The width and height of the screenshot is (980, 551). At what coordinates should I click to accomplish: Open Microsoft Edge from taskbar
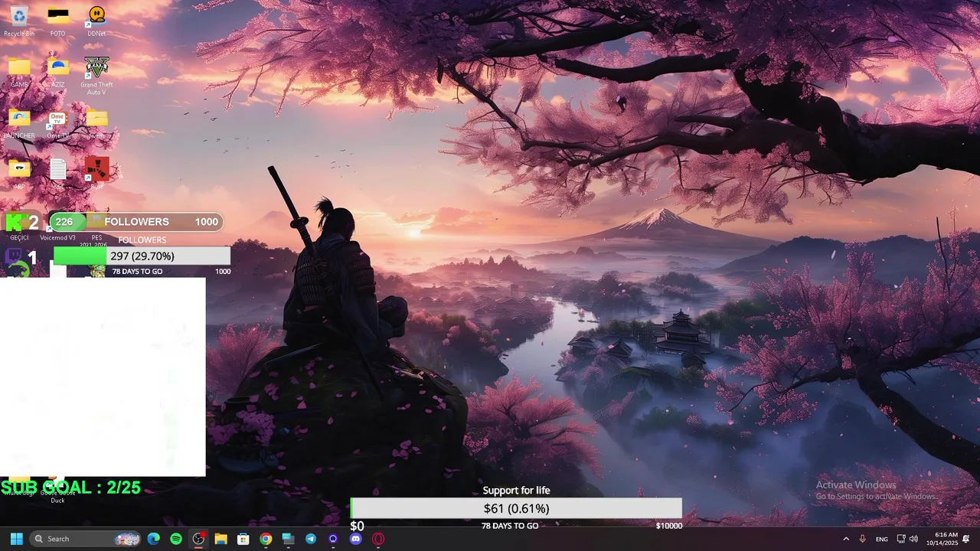[x=153, y=539]
